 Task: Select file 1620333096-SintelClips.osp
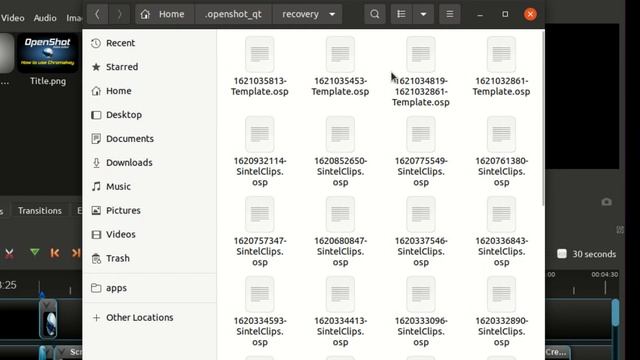coord(421,312)
